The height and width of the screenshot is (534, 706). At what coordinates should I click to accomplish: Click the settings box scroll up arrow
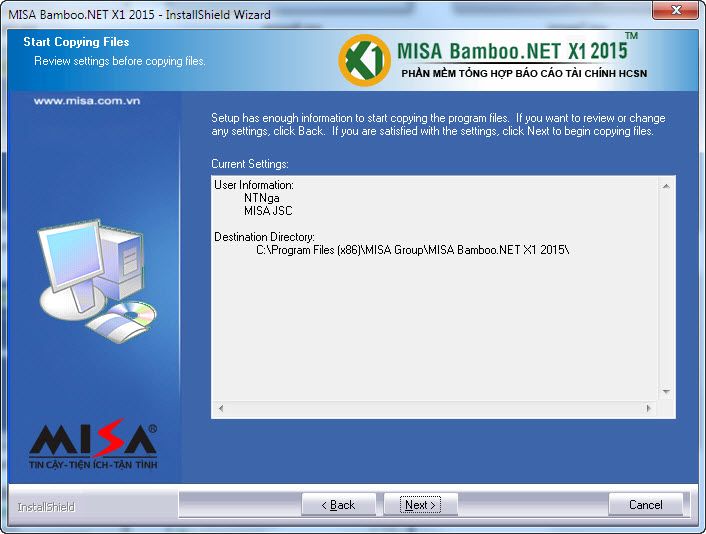point(666,186)
